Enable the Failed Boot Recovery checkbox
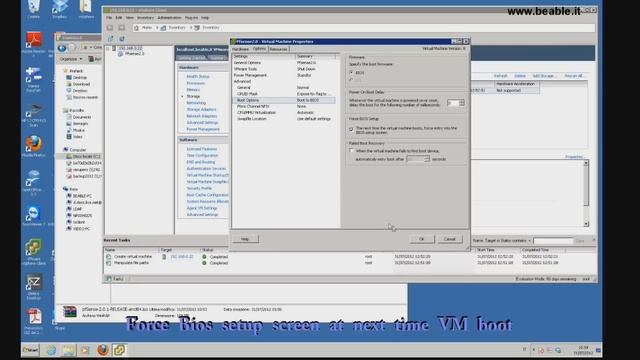640x360 pixels. [x=351, y=151]
